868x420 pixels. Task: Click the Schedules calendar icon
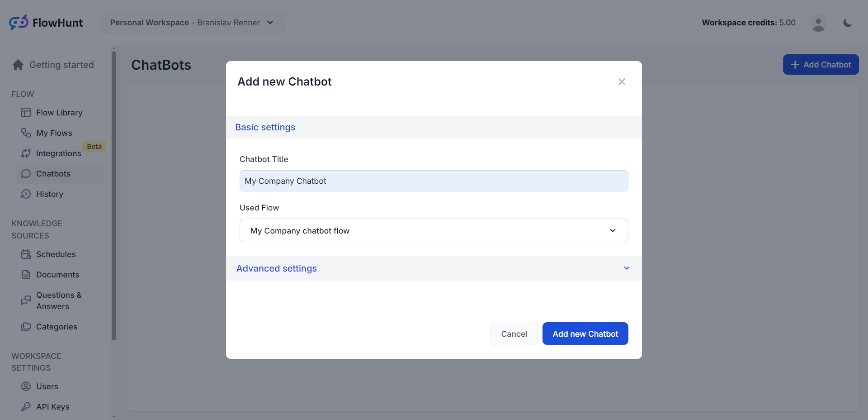click(26, 254)
